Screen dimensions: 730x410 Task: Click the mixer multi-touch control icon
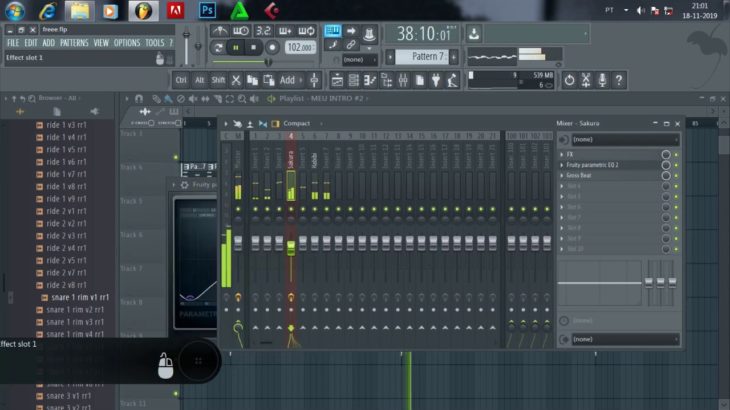[237, 124]
